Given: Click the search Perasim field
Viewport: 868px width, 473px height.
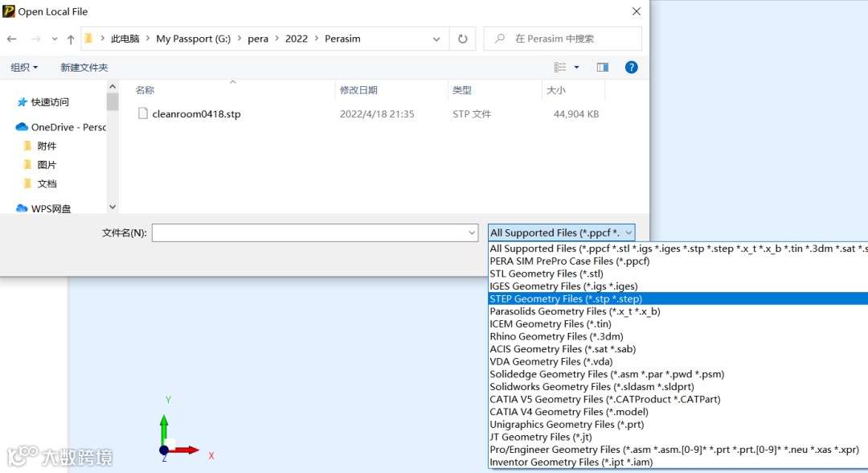Looking at the screenshot, I should (563, 39).
